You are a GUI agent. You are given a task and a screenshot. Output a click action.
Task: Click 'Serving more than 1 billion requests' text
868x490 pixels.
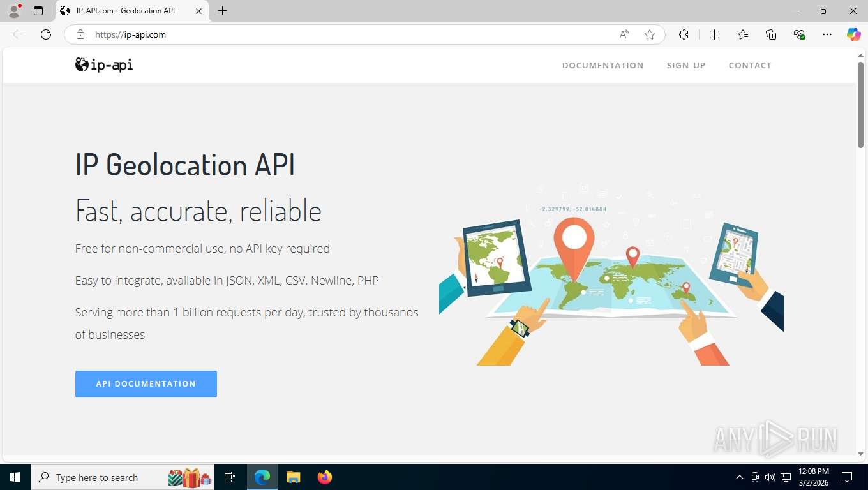[x=247, y=323]
